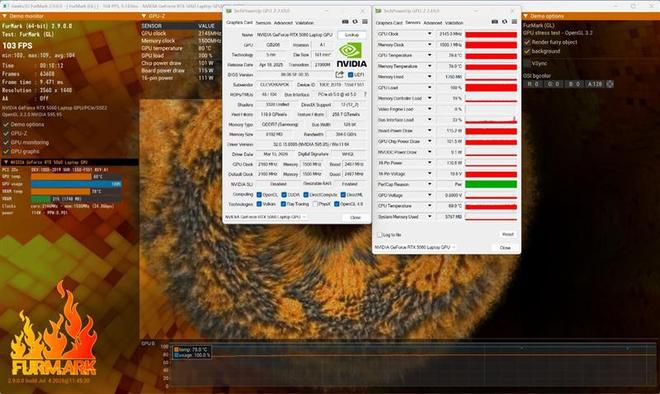Image resolution: width=660 pixels, height=394 pixels.
Task: Switch to Advanced tab in Sensors window
Action: click(433, 23)
